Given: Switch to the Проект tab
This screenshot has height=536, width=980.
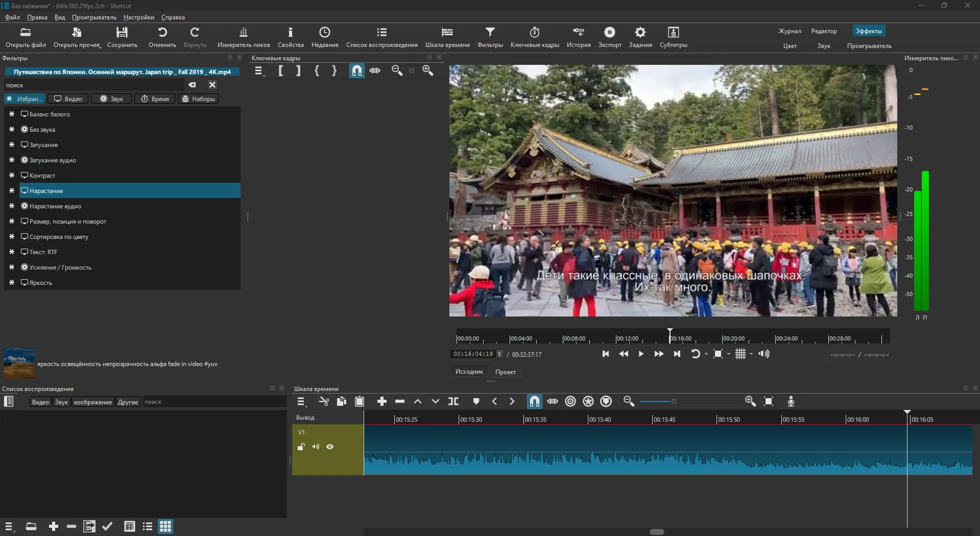Looking at the screenshot, I should point(506,372).
